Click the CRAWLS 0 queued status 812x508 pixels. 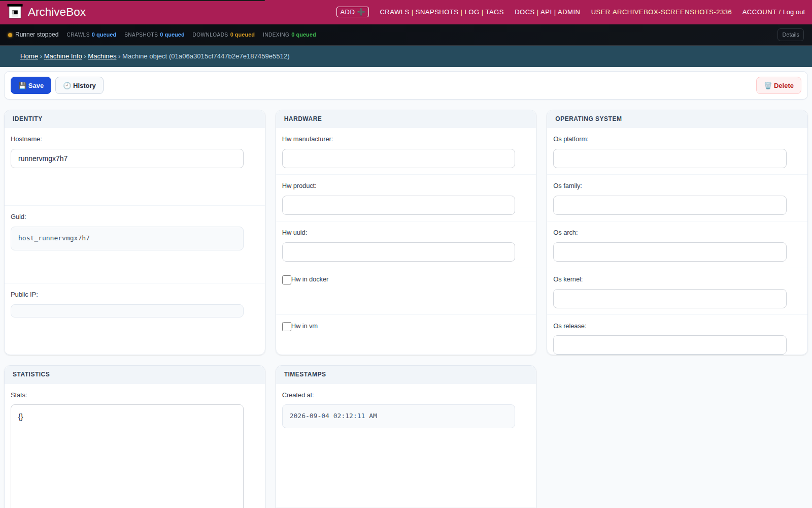91,35
